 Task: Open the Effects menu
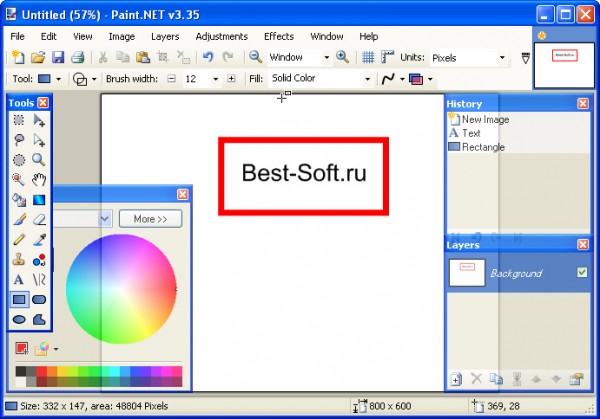point(279,36)
